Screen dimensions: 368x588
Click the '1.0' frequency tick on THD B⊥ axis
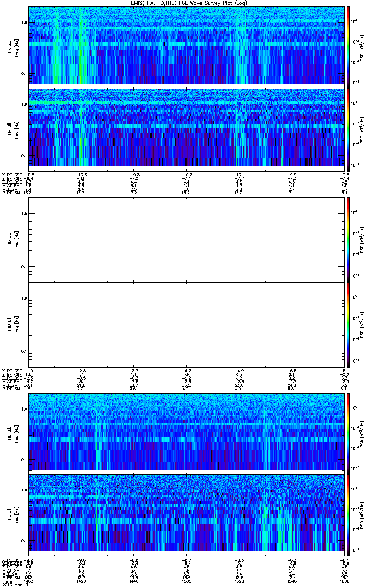[24, 214]
